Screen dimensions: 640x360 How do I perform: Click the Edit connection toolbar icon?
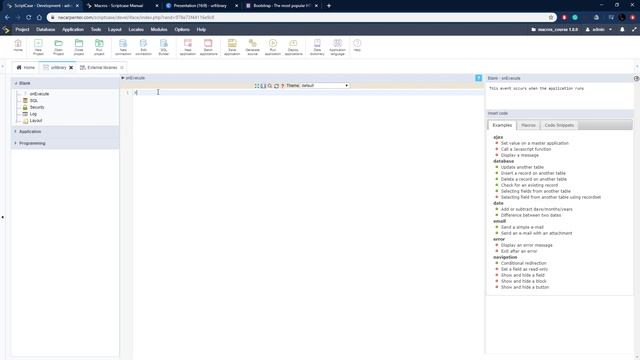[143, 47]
